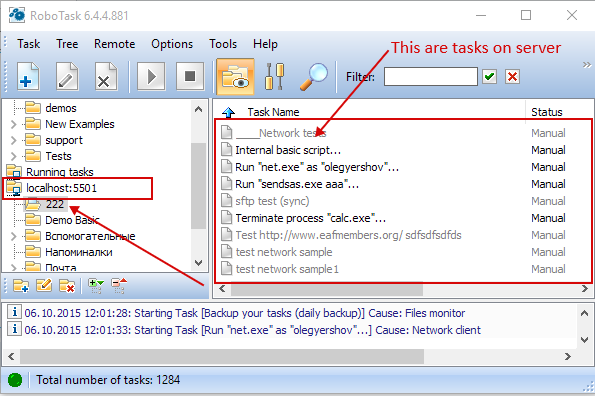Viewport: 595px width, 396px height.
Task: Click the task list horizontal scrollbar thumb
Action: (x=327, y=289)
